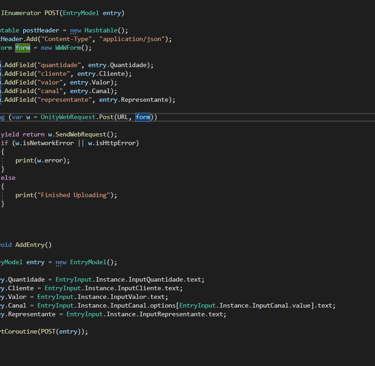Place cursor on postHeader variable name
The width and height of the screenshot is (375, 366).
point(41,30)
